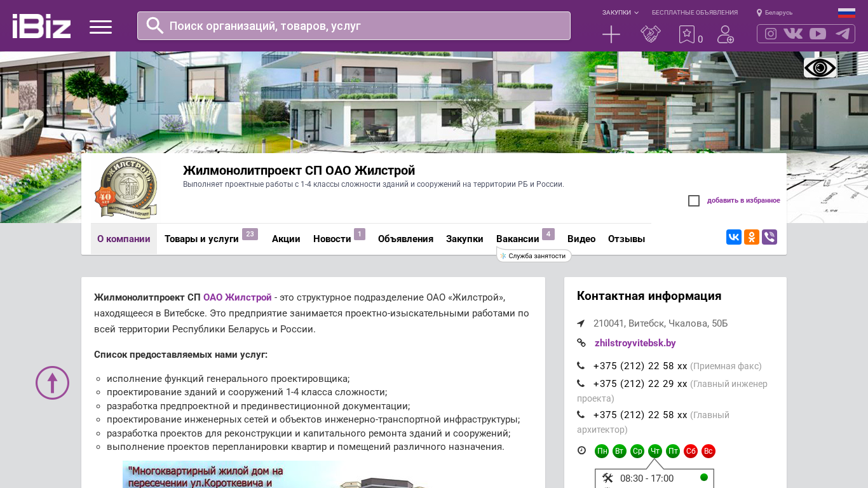Open the Instagram link in header

(x=771, y=34)
